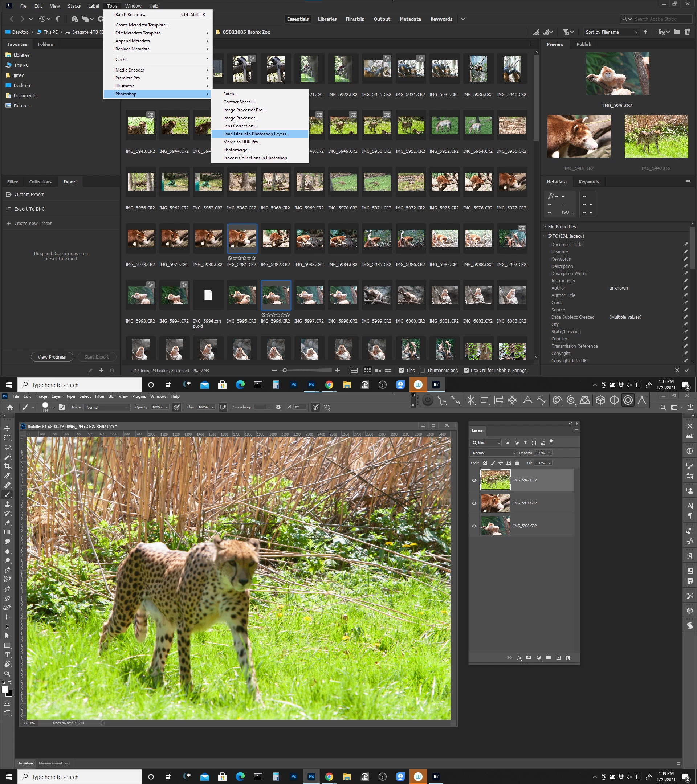The height and width of the screenshot is (784, 697).
Task: Hide the IMG_5981.CR2 layer
Action: (x=474, y=503)
